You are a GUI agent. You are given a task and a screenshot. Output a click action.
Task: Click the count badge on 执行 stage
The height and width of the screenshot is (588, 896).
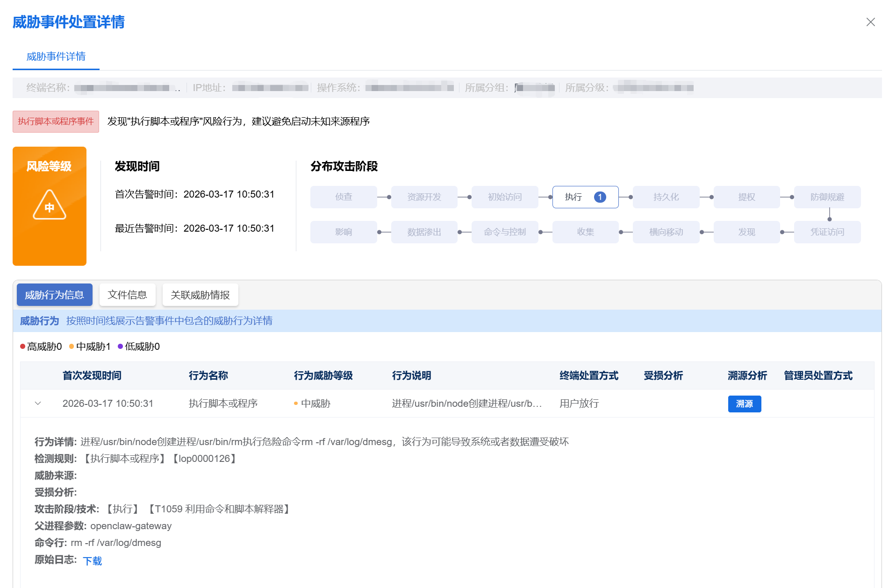click(x=600, y=197)
